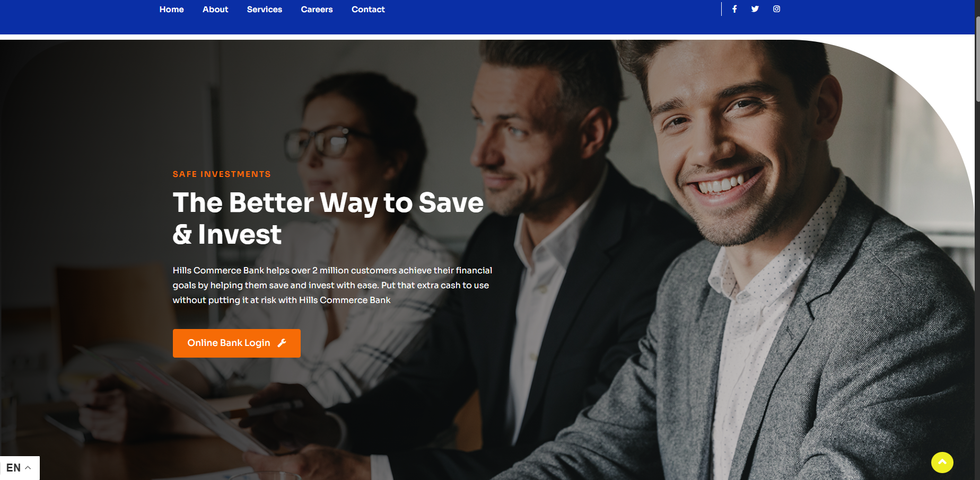Click the SAFE INVESTMENTS orange label

(x=222, y=174)
